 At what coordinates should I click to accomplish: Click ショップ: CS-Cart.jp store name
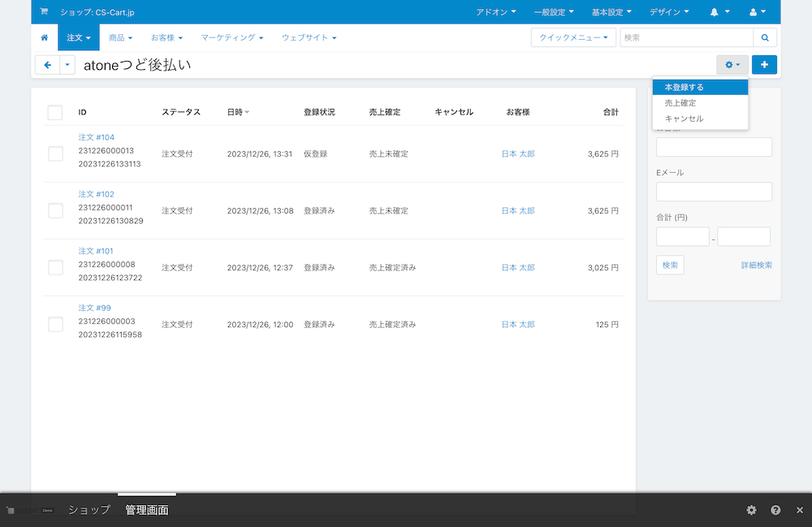click(x=97, y=12)
